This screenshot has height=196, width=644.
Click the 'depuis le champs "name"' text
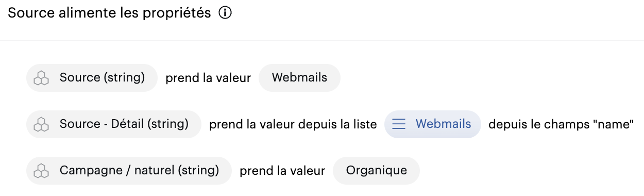point(561,125)
